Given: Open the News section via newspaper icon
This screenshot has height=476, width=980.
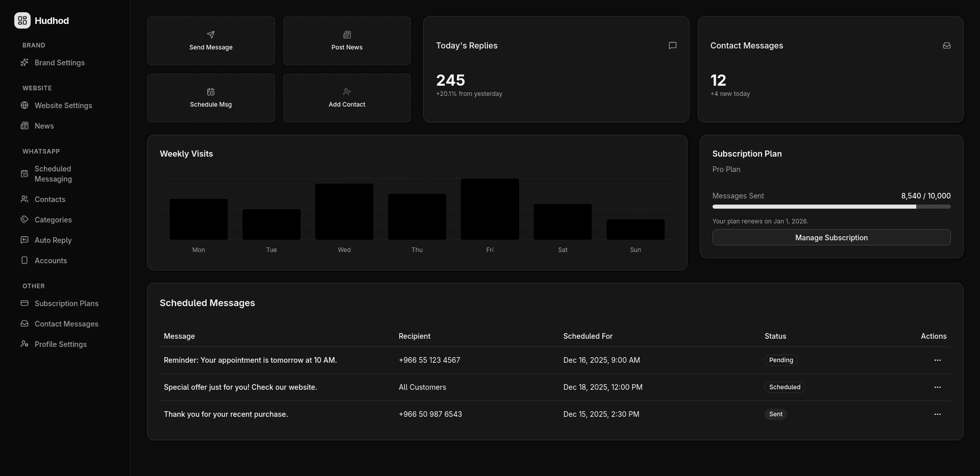Looking at the screenshot, I should pos(24,126).
